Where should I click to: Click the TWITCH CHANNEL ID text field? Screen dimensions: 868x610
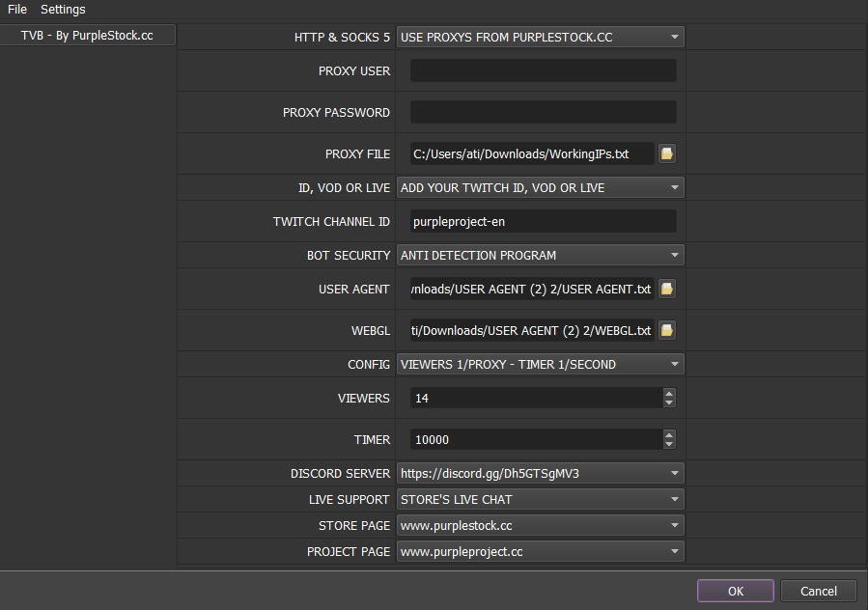543,221
